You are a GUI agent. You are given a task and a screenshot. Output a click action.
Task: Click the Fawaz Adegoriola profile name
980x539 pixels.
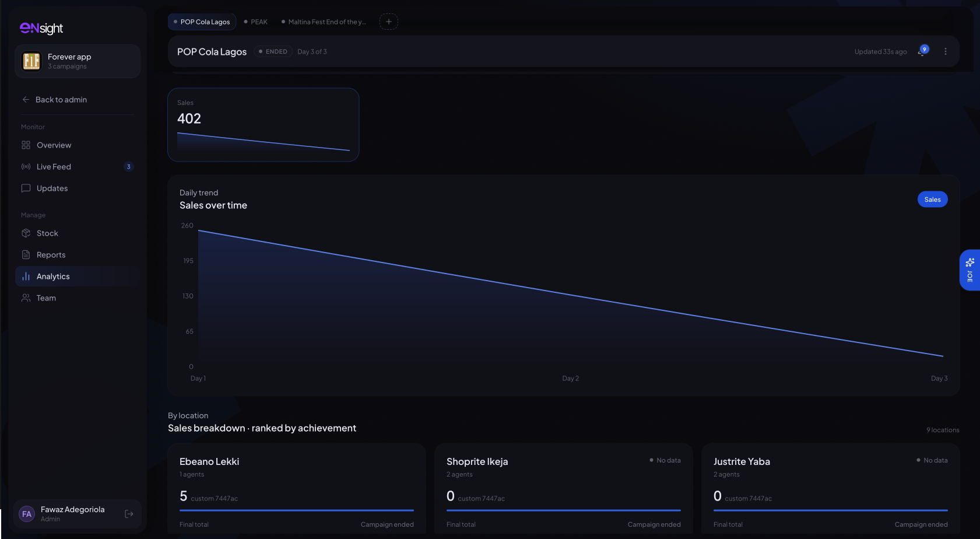[x=73, y=509]
